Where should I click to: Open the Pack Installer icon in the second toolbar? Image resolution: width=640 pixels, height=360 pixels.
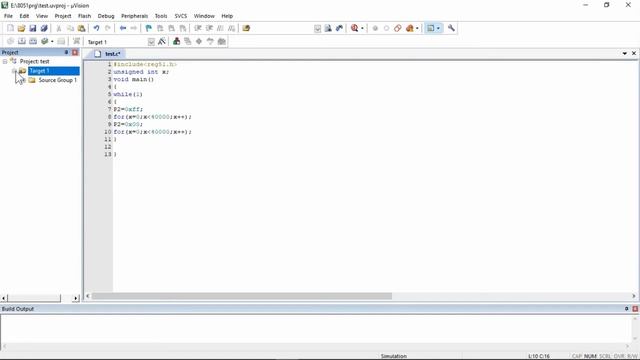click(x=222, y=42)
